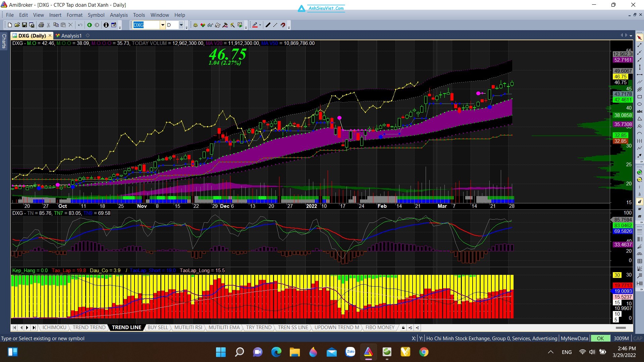Click the AnhSieuViet.Com link
The height and width of the screenshot is (362, 644).
click(326, 8)
